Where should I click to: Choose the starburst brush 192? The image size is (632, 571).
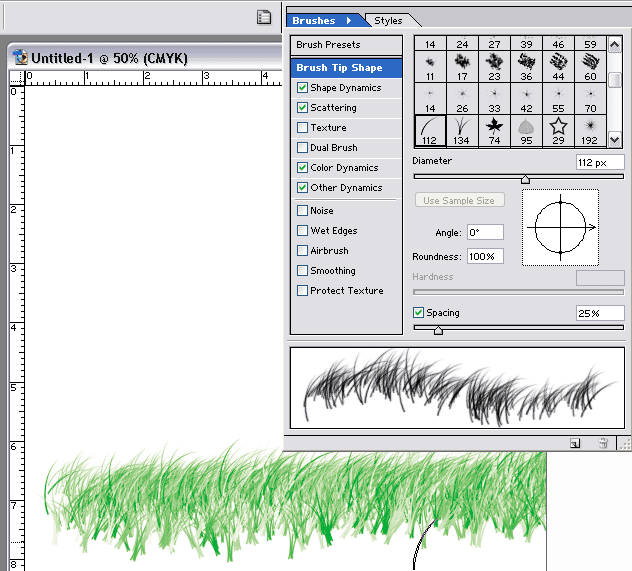(x=590, y=131)
